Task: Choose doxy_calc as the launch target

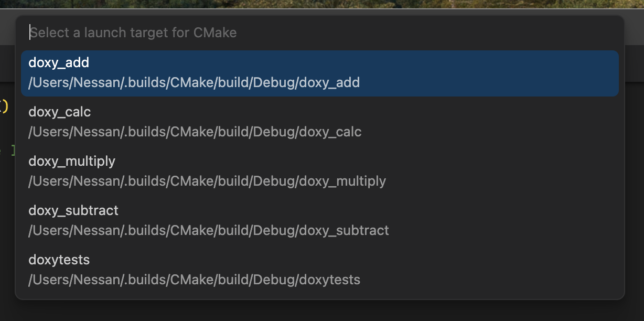Action: (x=59, y=112)
